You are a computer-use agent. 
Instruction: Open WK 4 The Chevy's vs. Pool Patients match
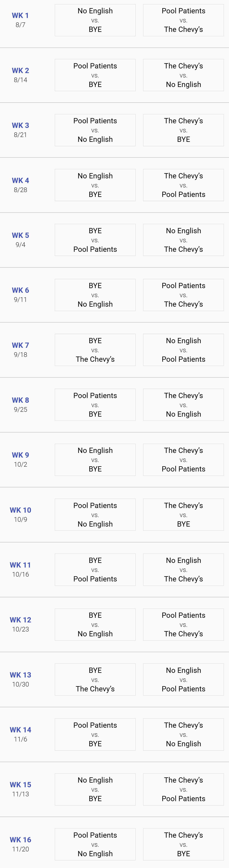pos(183,185)
